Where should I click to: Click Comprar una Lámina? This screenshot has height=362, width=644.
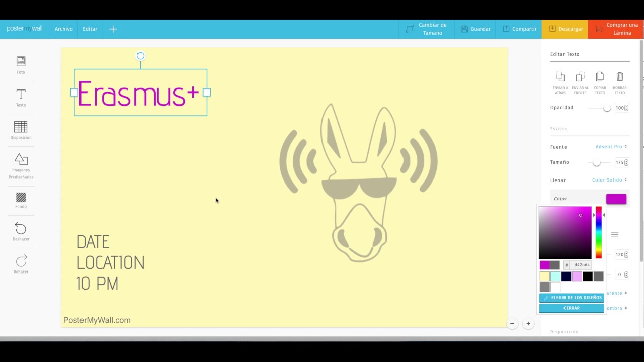coord(616,29)
